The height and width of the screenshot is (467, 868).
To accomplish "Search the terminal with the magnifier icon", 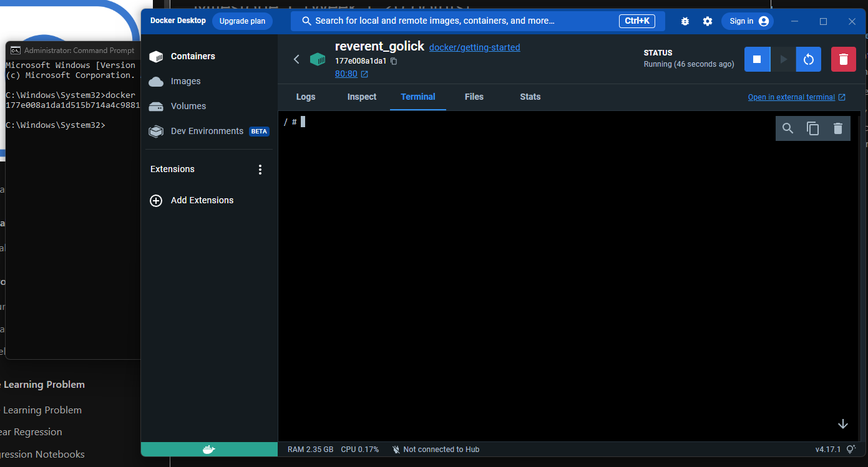I will pyautogui.click(x=788, y=128).
